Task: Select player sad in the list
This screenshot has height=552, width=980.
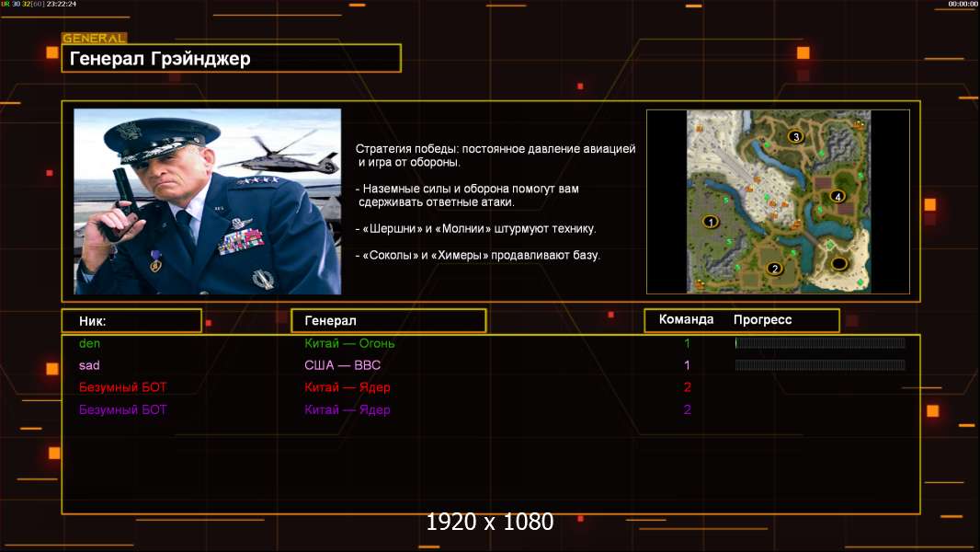Action: click(89, 365)
